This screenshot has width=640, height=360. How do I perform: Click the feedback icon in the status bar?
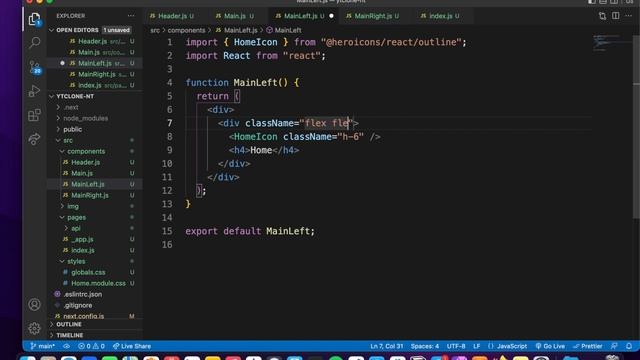coord(614,346)
